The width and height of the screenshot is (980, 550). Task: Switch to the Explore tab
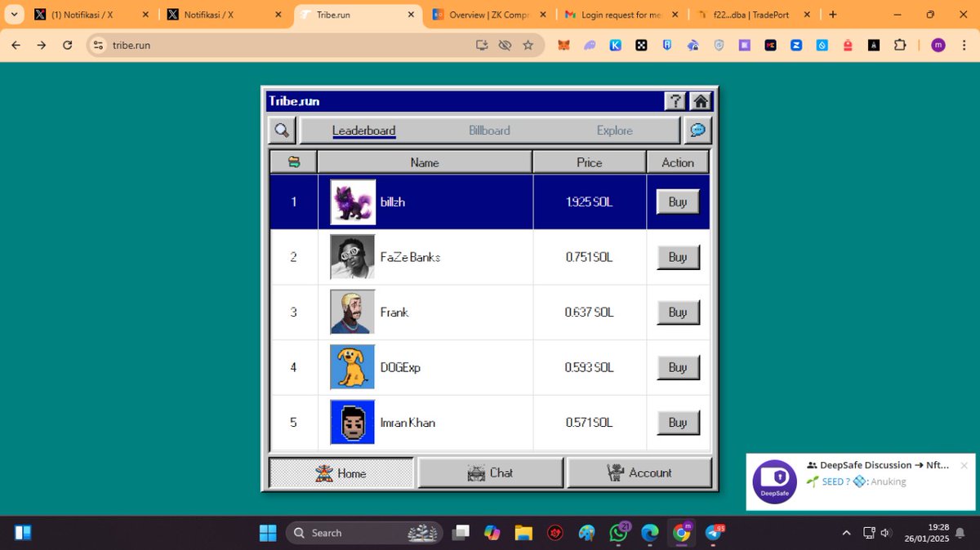pos(614,131)
